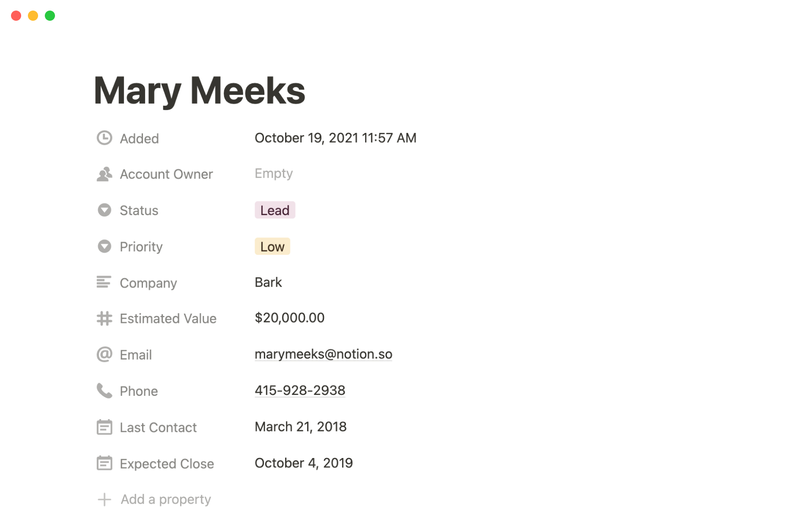Click the select icon next to Priority
812x508 pixels.
pyautogui.click(x=104, y=246)
